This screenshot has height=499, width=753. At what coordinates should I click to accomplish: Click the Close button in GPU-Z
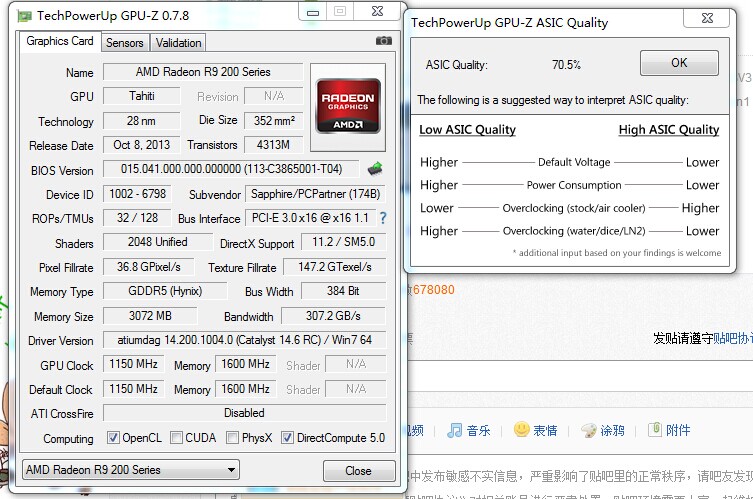pos(359,471)
